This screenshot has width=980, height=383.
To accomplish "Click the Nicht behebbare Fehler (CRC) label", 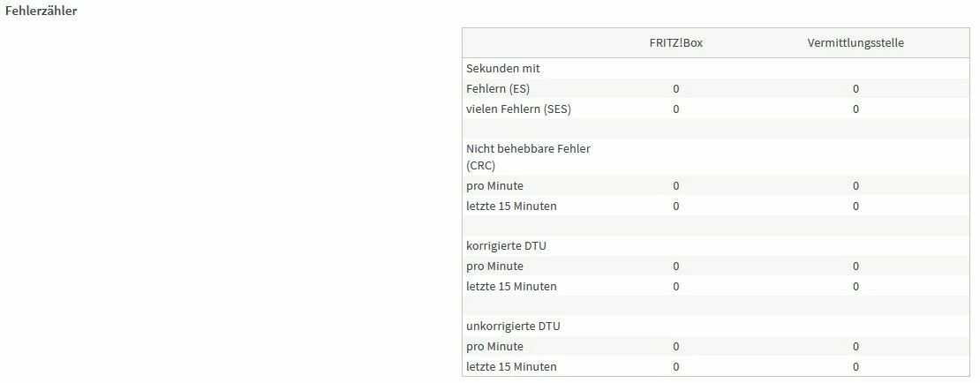I will pyautogui.click(x=528, y=157).
